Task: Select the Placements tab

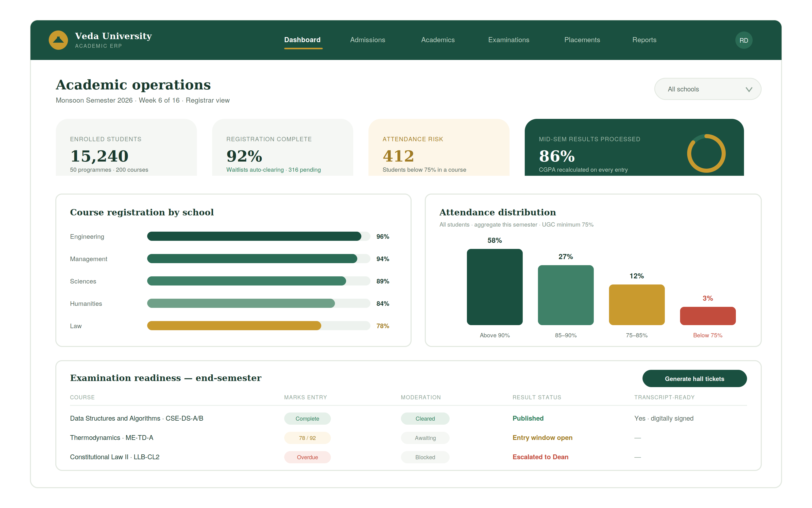Action: (582, 40)
